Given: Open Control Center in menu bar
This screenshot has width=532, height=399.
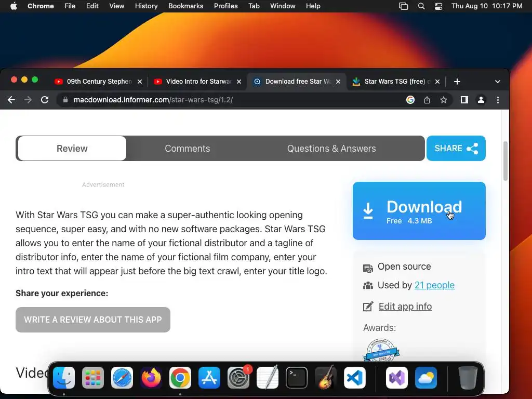Looking at the screenshot, I should tap(438, 6).
